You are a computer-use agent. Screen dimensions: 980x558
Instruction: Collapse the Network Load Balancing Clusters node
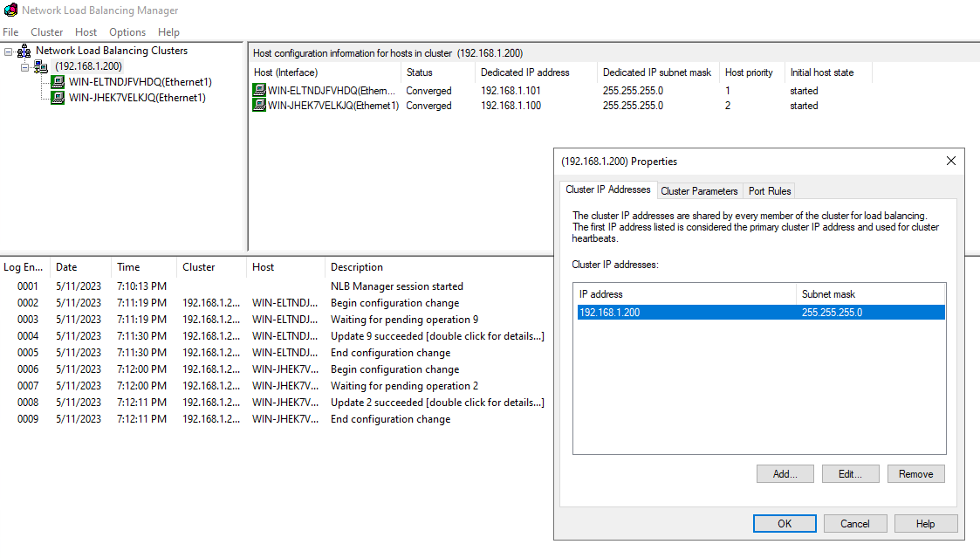(x=10, y=50)
